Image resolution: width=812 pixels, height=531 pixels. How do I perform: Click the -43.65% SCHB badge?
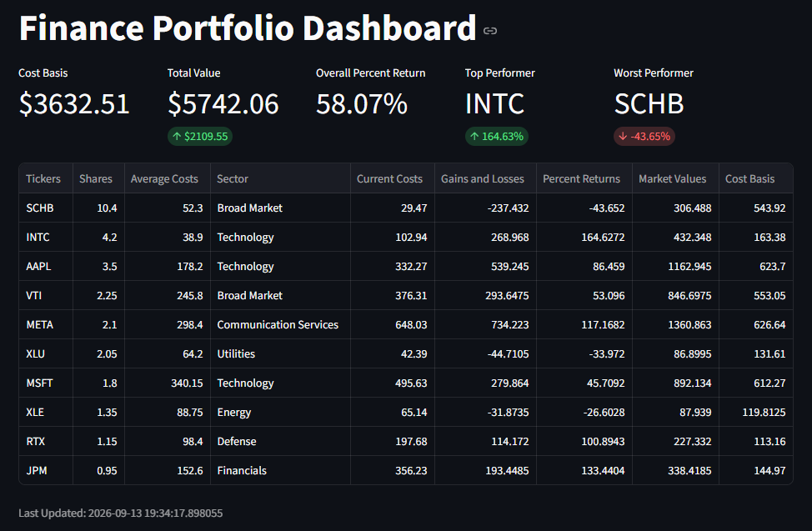tap(644, 136)
